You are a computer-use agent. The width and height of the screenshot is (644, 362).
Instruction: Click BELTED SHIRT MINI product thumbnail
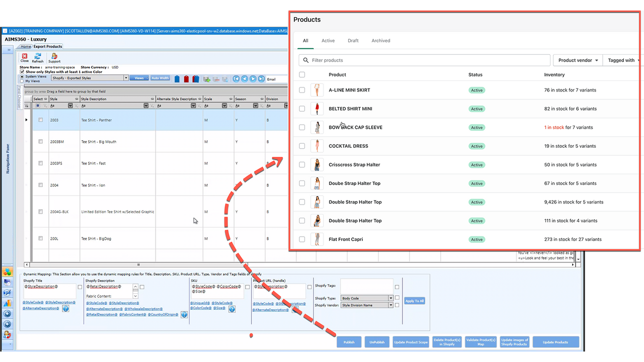pos(316,109)
